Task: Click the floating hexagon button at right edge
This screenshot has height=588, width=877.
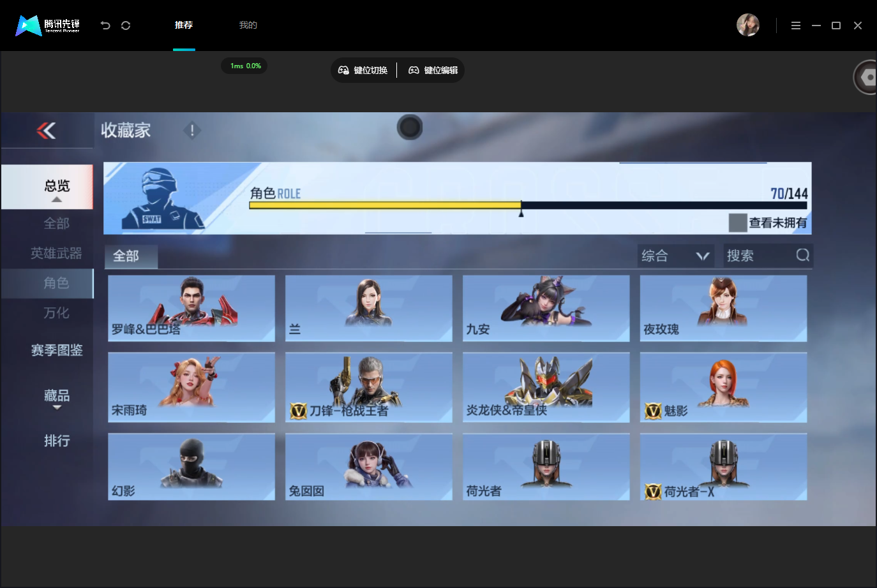Action: tap(866, 77)
